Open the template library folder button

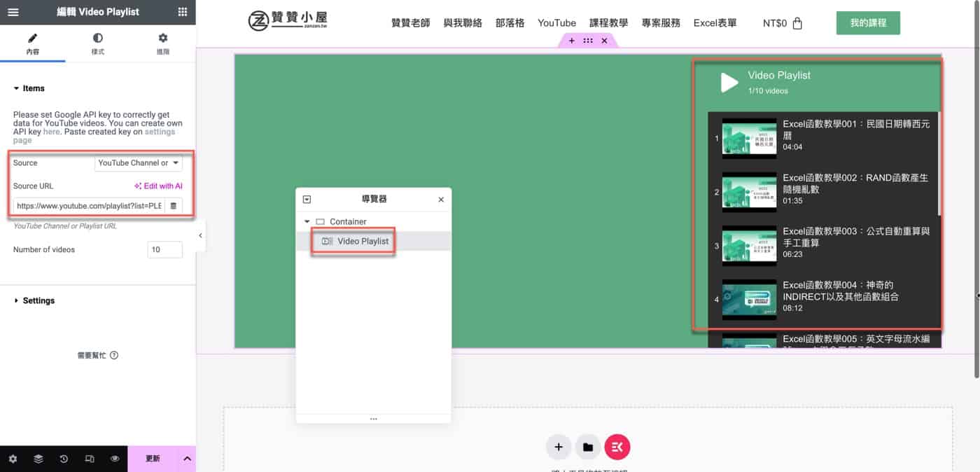tap(588, 447)
